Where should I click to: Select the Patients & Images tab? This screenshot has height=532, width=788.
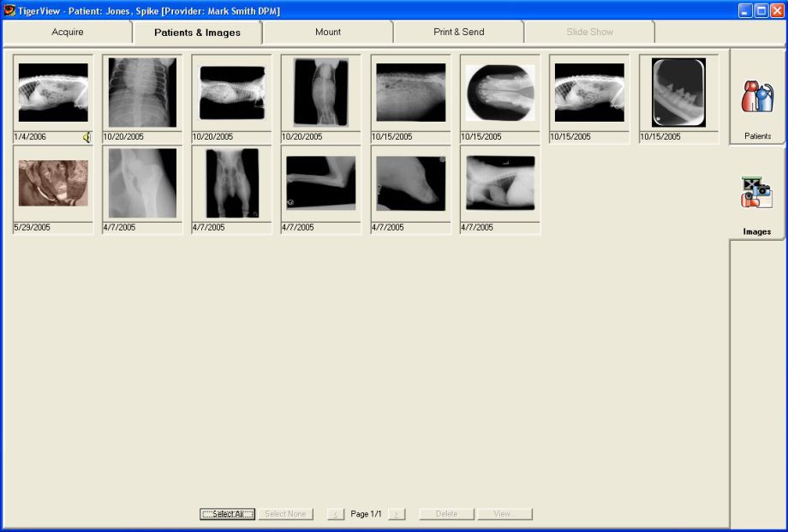(197, 33)
